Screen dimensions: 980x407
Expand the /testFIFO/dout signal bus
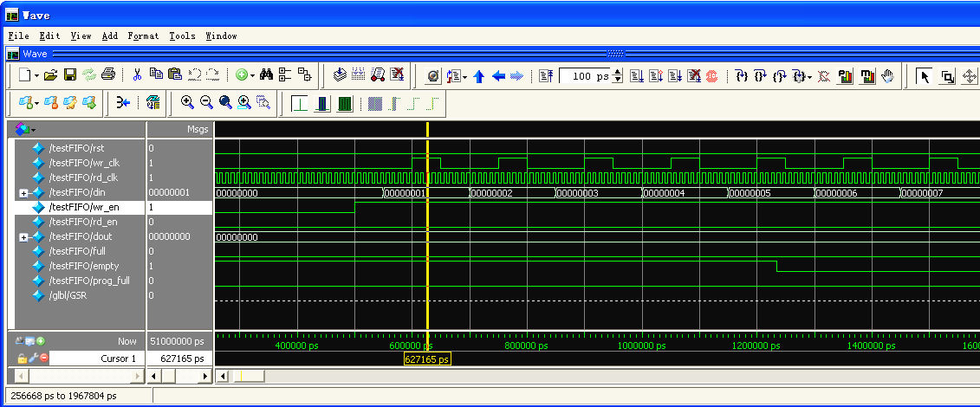pyautogui.click(x=23, y=237)
